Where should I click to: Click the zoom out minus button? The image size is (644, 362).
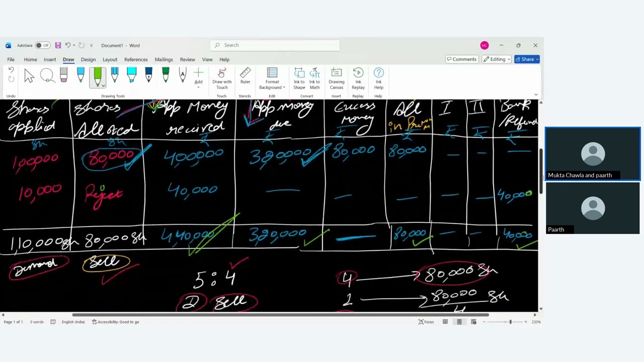tap(484, 322)
